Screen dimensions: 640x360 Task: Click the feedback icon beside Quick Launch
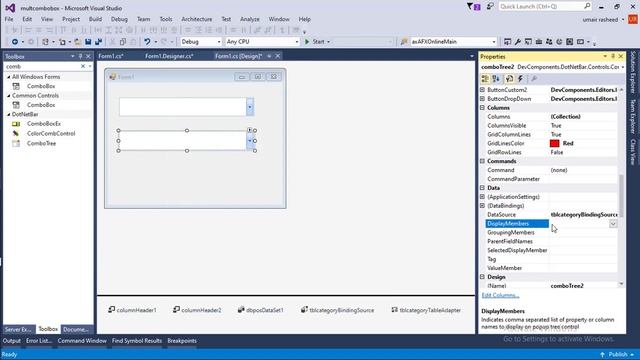[x=490, y=7]
